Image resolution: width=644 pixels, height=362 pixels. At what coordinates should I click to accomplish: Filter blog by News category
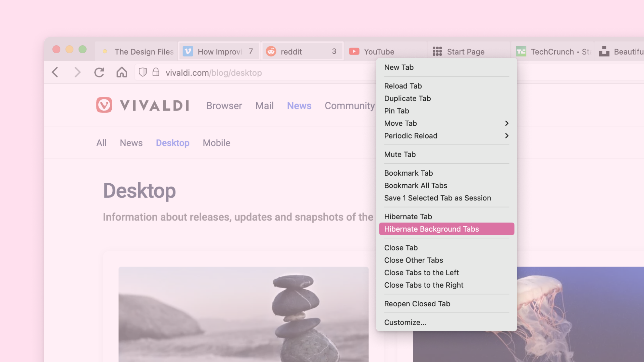coord(131,143)
